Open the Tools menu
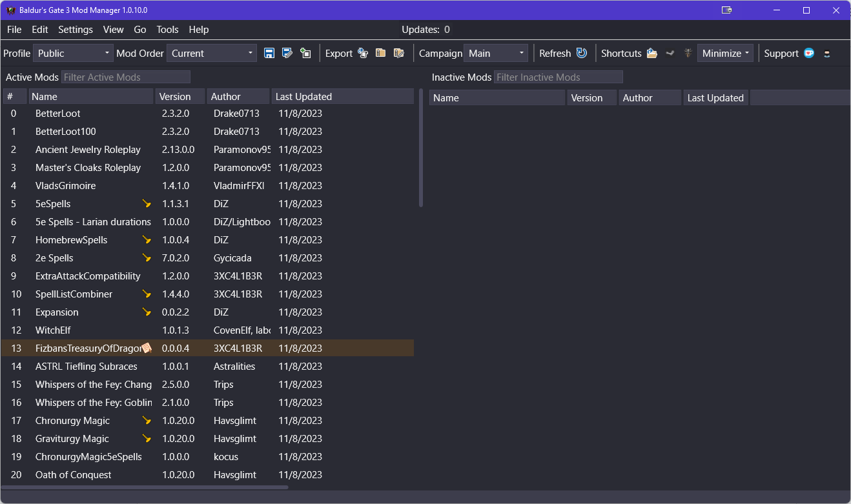 tap(167, 29)
